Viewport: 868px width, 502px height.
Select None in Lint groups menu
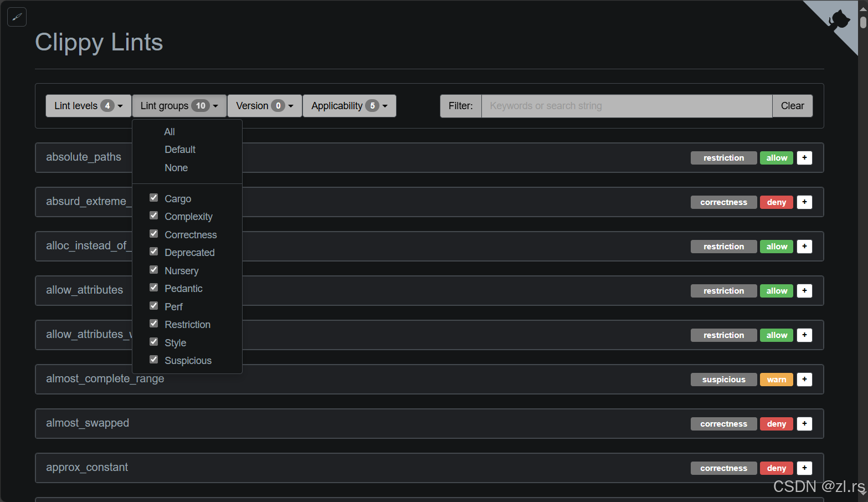tap(176, 168)
